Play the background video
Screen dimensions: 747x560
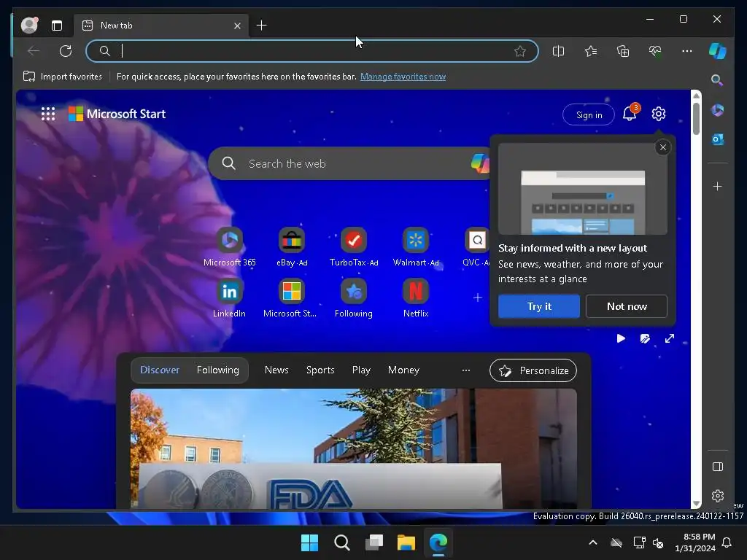click(x=621, y=338)
